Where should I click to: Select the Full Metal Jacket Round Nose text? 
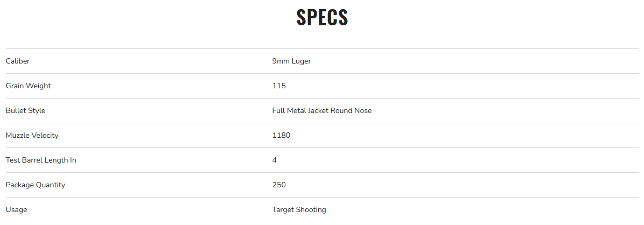321,111
